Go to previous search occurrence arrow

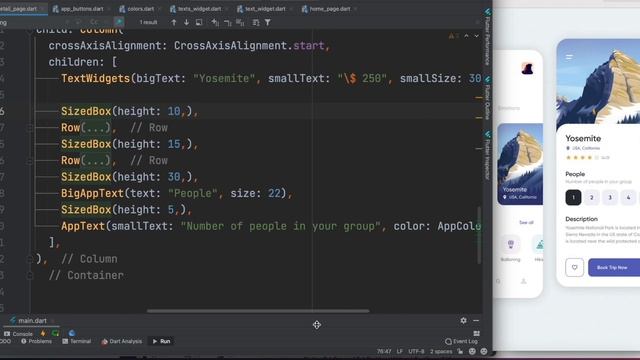click(174, 22)
